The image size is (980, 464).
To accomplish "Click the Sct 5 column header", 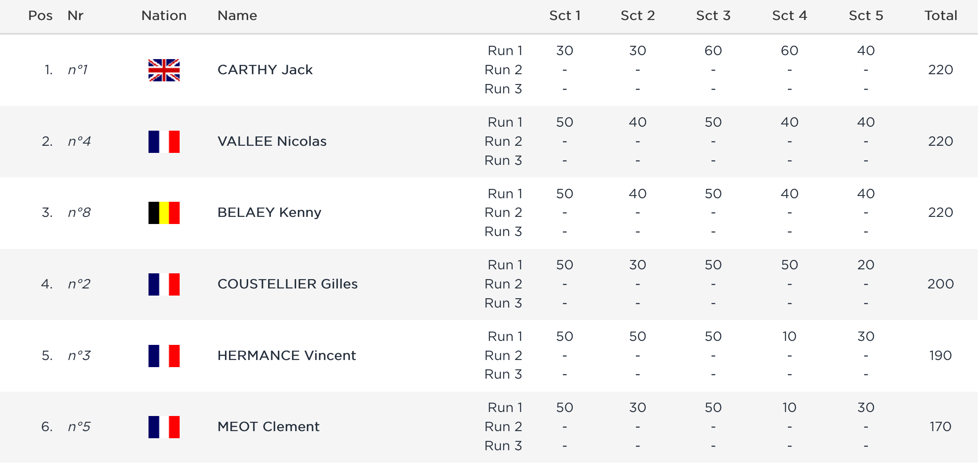I will click(x=866, y=16).
